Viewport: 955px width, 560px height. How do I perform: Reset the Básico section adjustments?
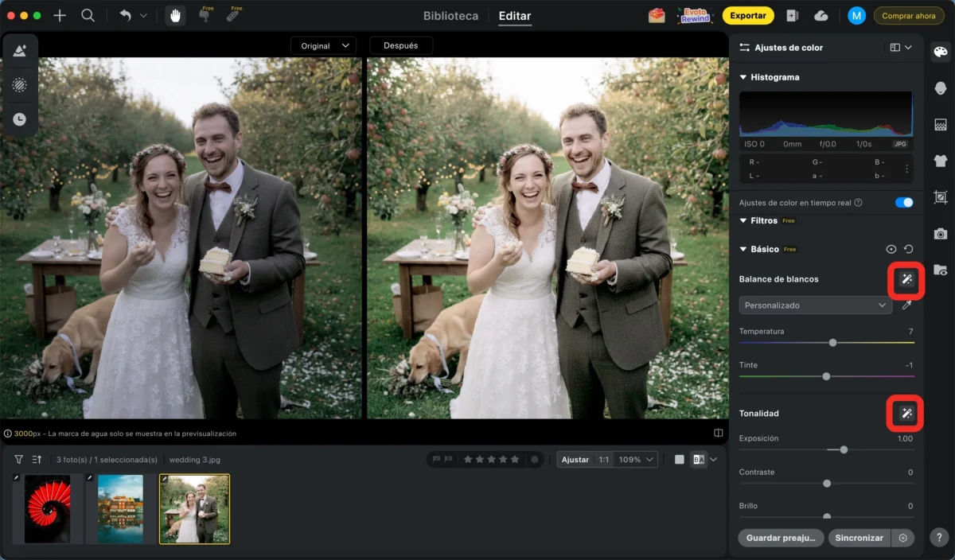tap(908, 249)
